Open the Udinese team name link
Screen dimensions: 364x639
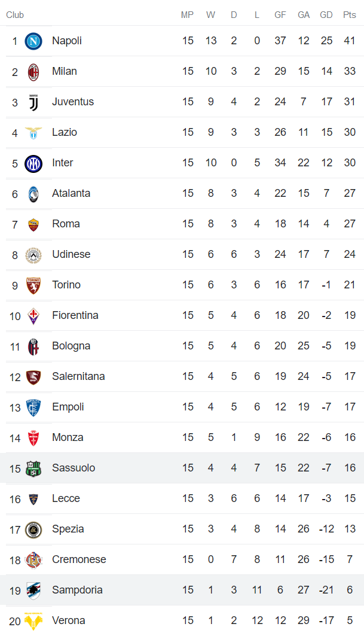point(71,254)
